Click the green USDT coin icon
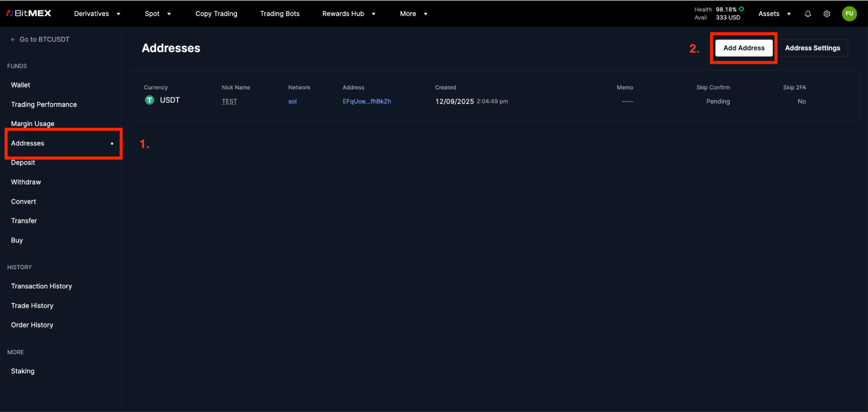The image size is (868, 412). 149,100
